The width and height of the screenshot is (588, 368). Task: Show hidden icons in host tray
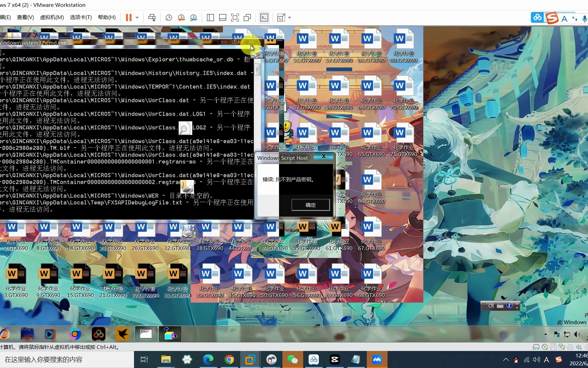tap(506, 359)
